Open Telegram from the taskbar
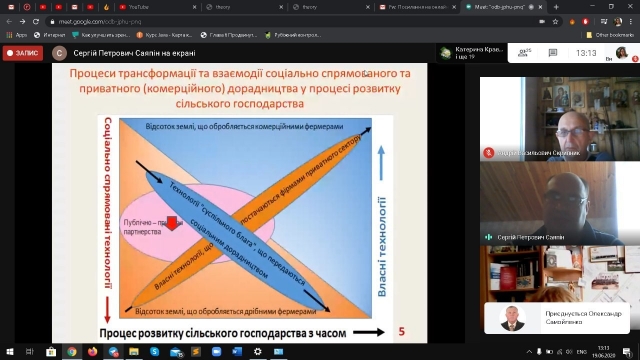Viewport: 640px width, 360px height. pos(113,351)
